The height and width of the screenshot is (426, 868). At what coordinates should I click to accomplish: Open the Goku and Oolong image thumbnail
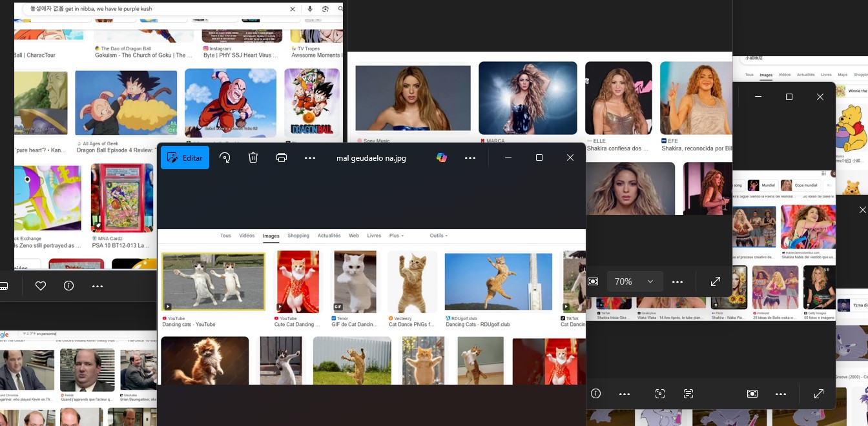click(126, 103)
